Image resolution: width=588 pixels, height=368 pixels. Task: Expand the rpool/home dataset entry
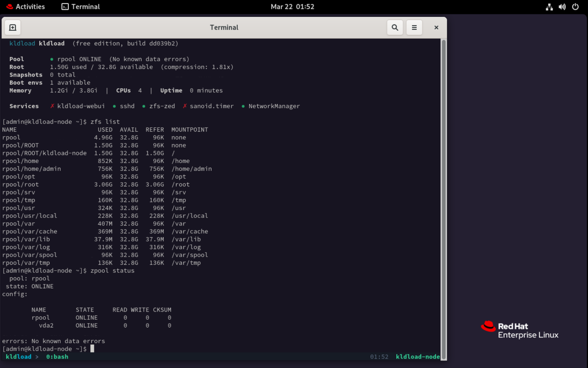click(x=20, y=161)
